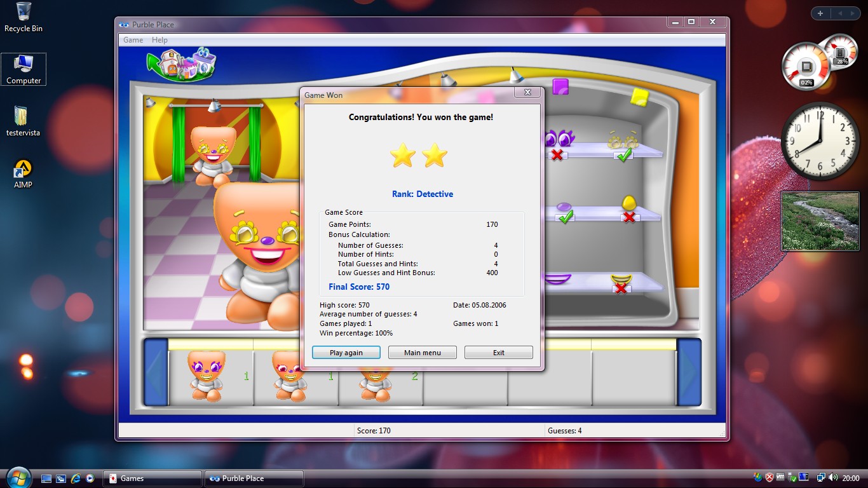Click the Play again button
Viewport: 868px width, 488px height.
pos(346,353)
